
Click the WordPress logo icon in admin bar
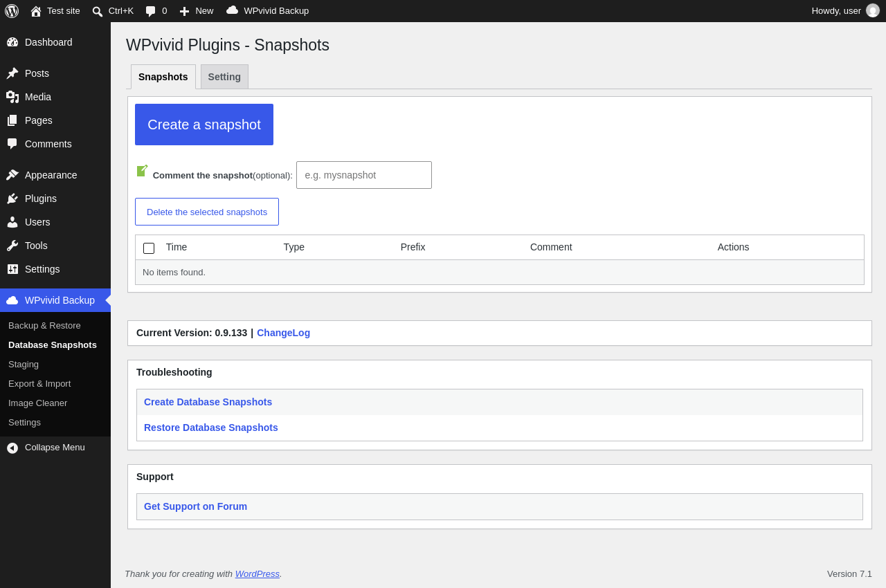[12, 11]
